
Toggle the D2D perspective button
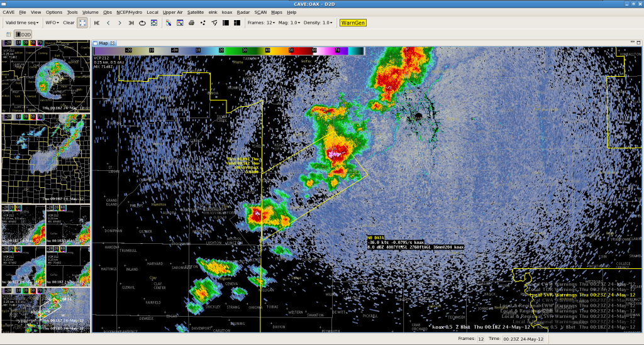(24, 34)
